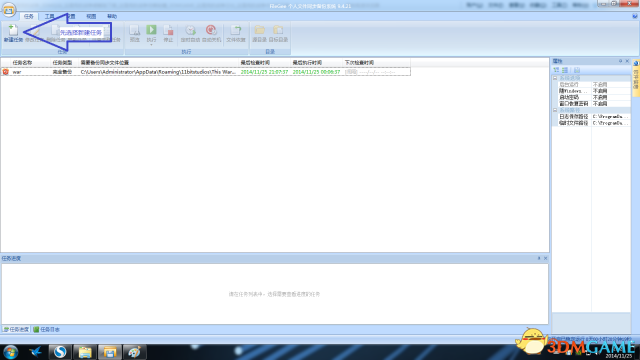Click the help icon at ribbon's right end

pos(635,16)
